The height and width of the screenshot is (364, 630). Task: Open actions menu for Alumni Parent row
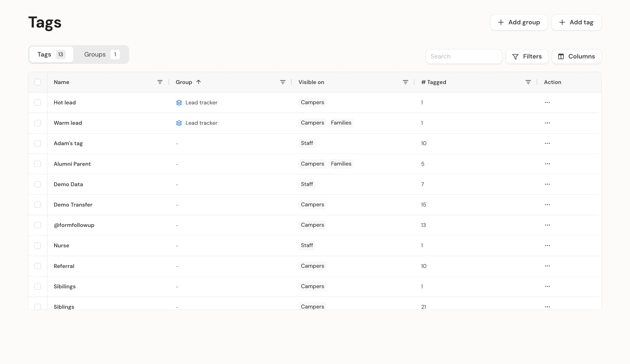coord(547,164)
